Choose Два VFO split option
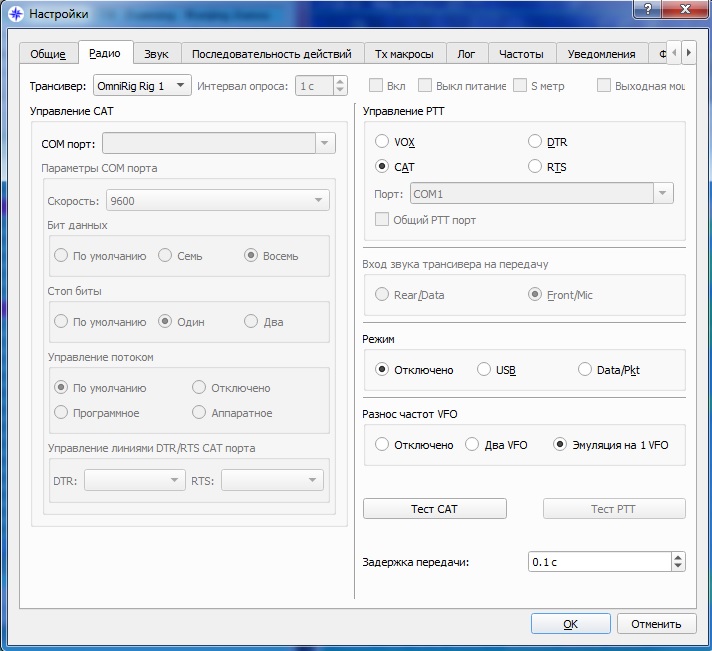The height and width of the screenshot is (651, 712). coord(472,445)
